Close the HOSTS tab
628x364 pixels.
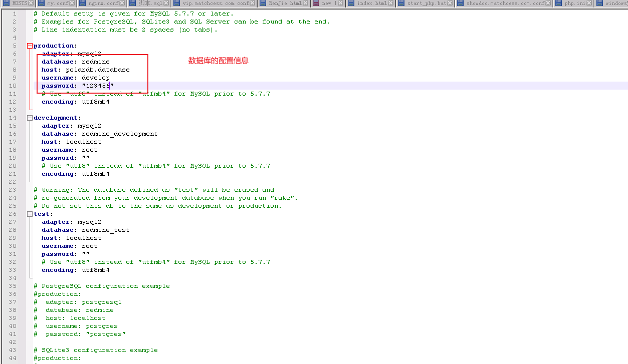tap(31, 4)
